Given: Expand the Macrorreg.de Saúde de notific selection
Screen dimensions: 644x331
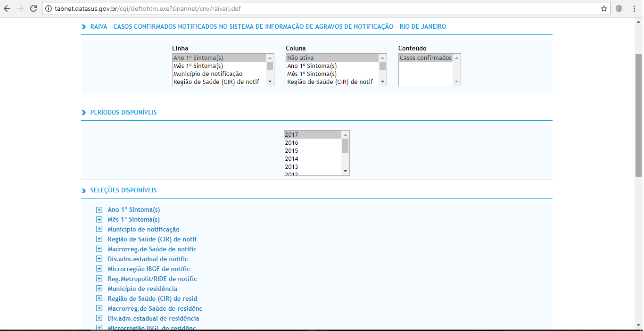Looking at the screenshot, I should [99, 249].
